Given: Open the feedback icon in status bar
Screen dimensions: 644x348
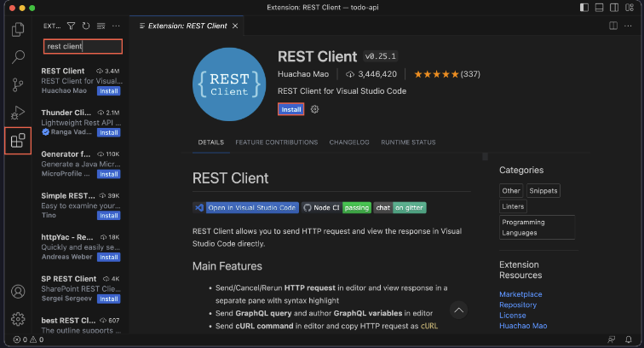Looking at the screenshot, I should [612, 339].
